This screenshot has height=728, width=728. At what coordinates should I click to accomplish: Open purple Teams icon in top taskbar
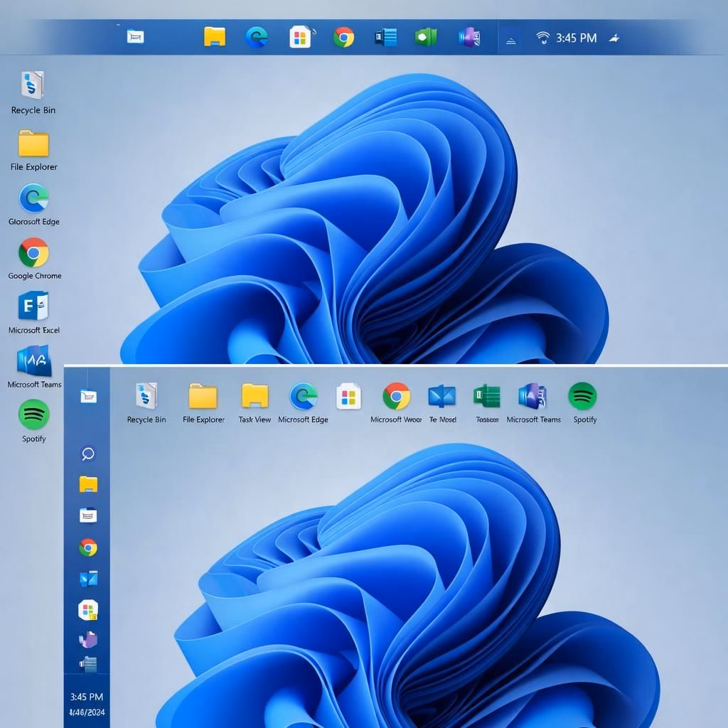coord(469,37)
